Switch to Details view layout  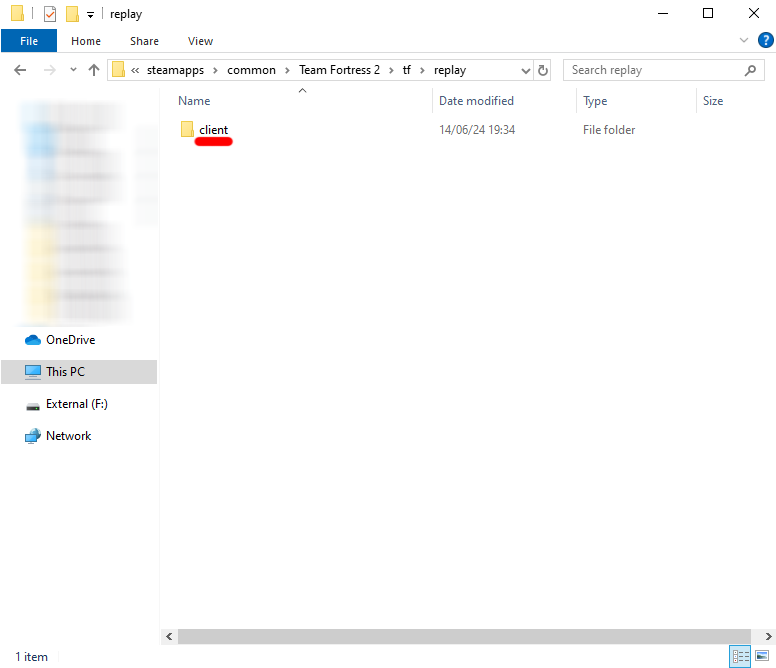click(740, 657)
